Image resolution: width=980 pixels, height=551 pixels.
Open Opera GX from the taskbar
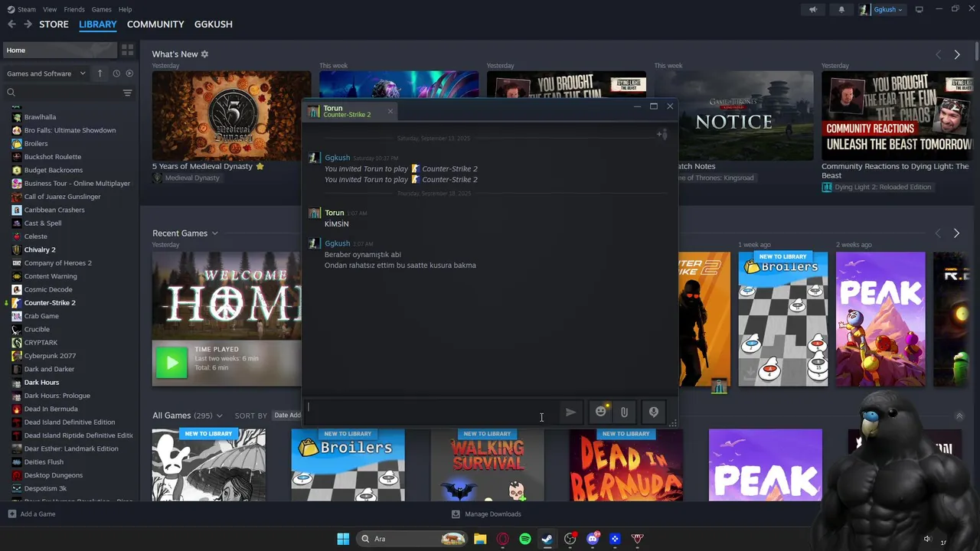click(503, 539)
